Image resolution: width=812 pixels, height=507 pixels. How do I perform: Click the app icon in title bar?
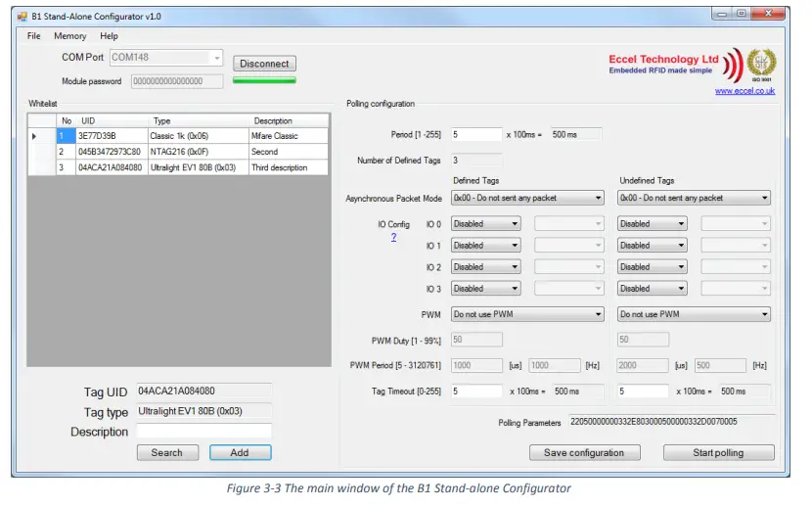tap(21, 16)
